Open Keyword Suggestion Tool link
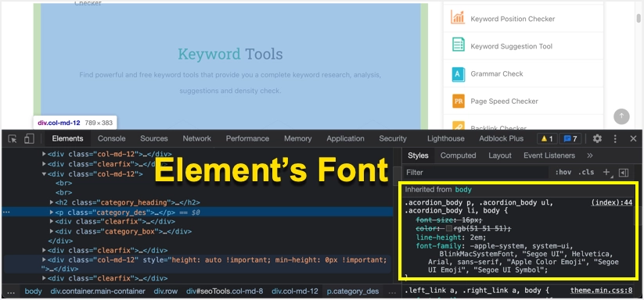 [511, 46]
